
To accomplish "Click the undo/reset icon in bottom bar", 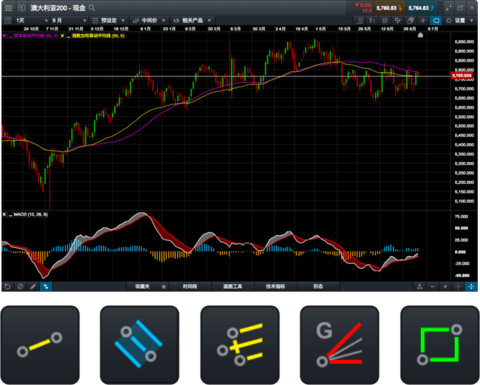I will [x=8, y=287].
